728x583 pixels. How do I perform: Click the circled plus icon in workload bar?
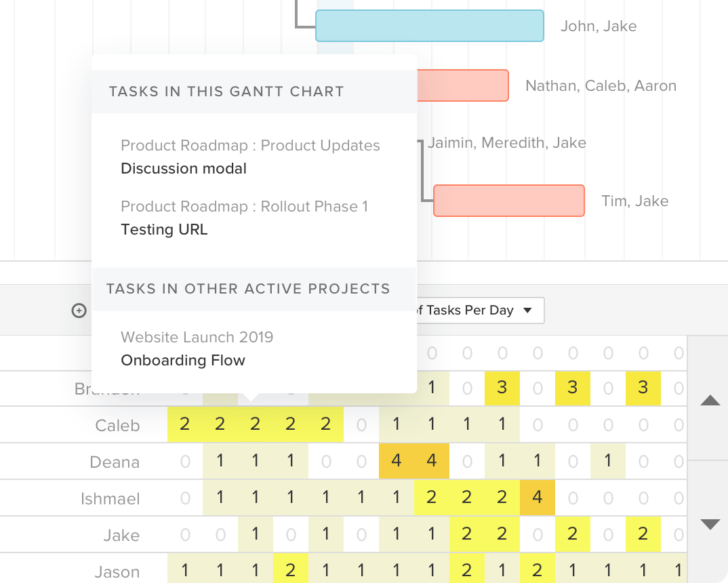pyautogui.click(x=79, y=310)
